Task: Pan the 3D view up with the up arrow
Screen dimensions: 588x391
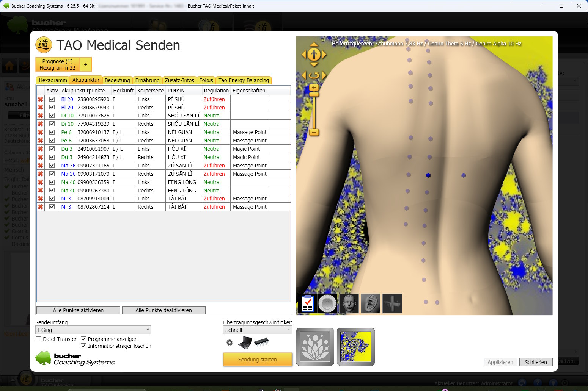Action: pyautogui.click(x=314, y=45)
